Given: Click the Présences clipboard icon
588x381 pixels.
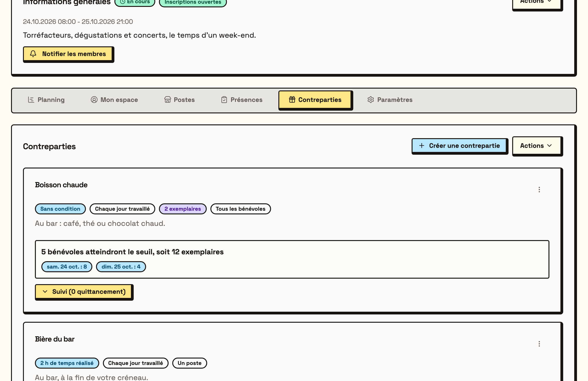Looking at the screenshot, I should [224, 100].
